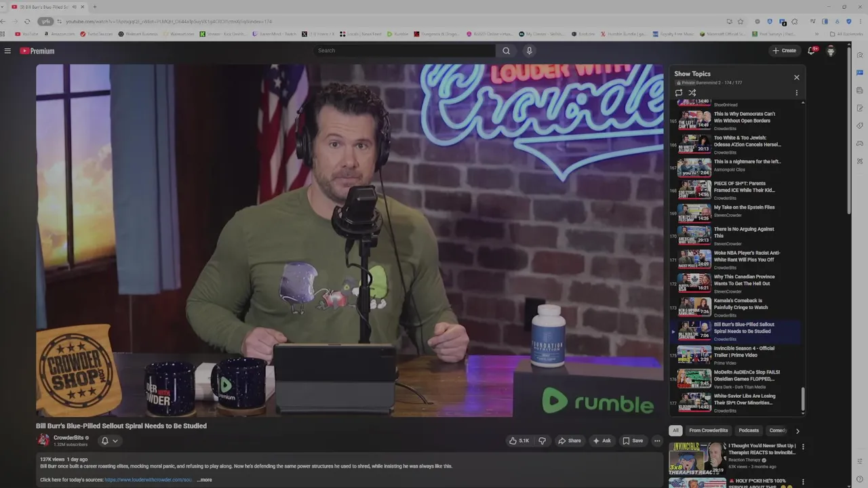This screenshot has width=868, height=488.
Task: Click the main video player
Action: pos(350,241)
